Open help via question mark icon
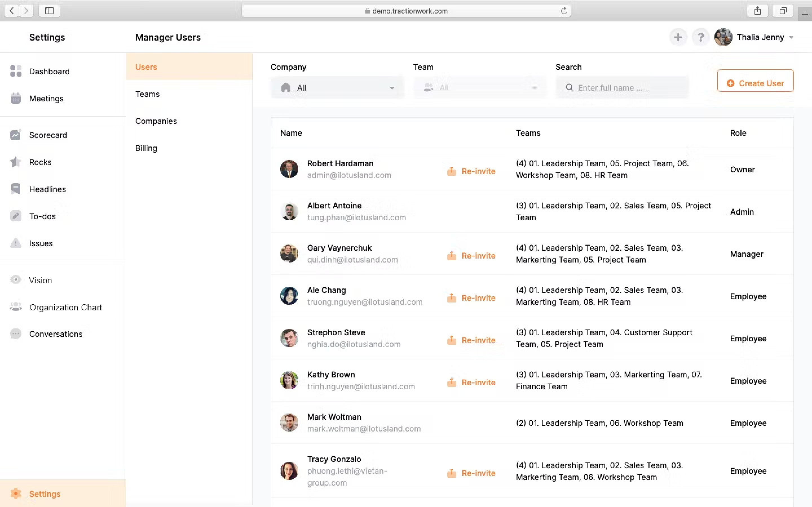812x507 pixels. [700, 37]
